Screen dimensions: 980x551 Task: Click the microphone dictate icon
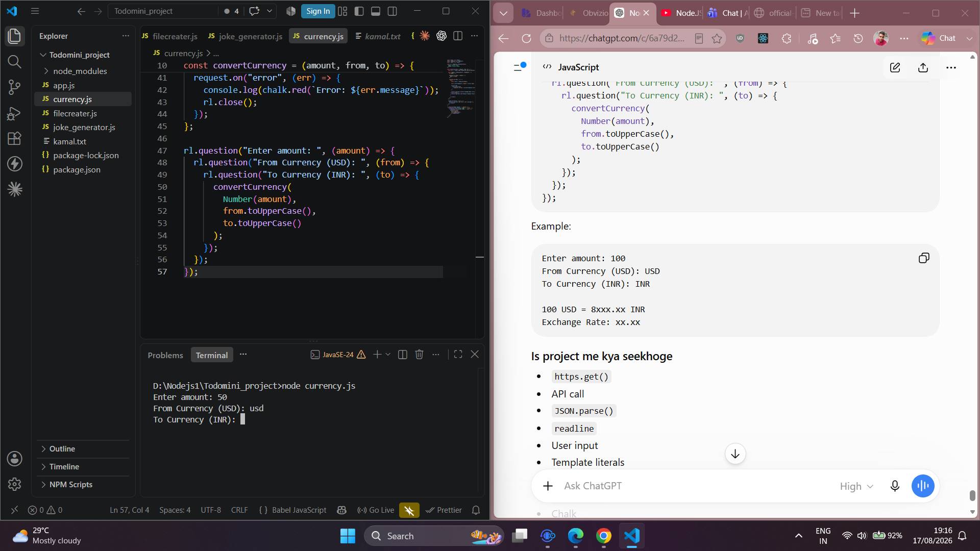895,486
